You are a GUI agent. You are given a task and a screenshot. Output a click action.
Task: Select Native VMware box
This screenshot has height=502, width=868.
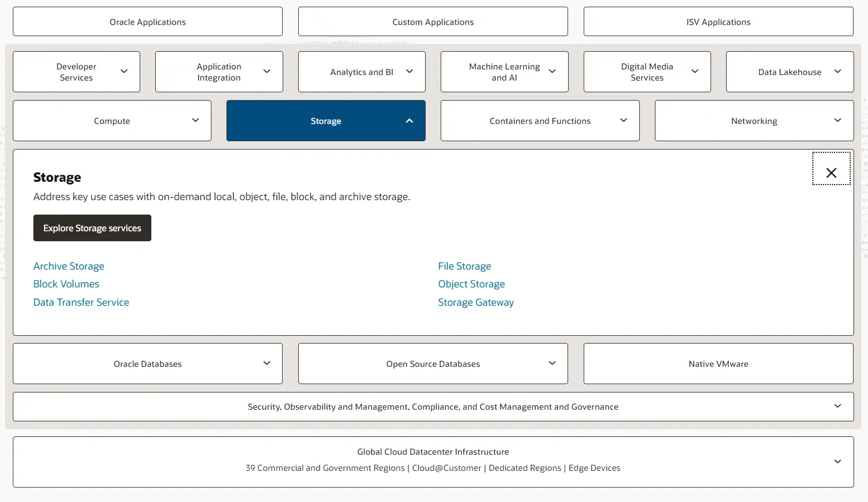coord(718,364)
